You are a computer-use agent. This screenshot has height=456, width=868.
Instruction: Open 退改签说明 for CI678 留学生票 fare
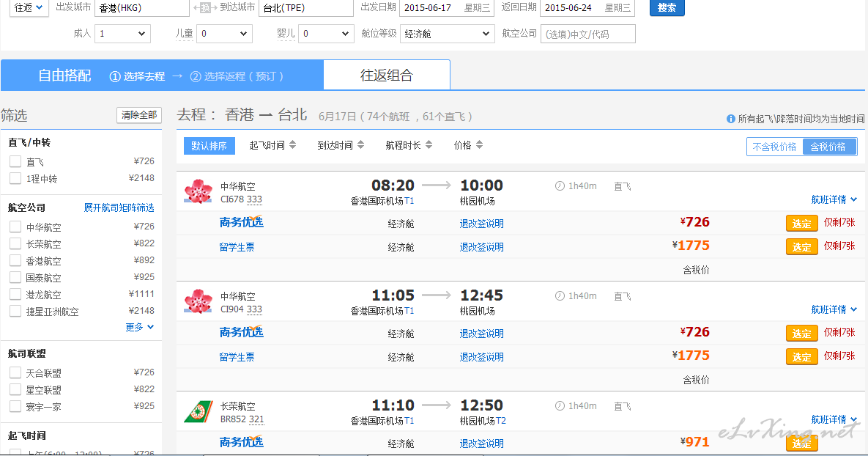[481, 247]
